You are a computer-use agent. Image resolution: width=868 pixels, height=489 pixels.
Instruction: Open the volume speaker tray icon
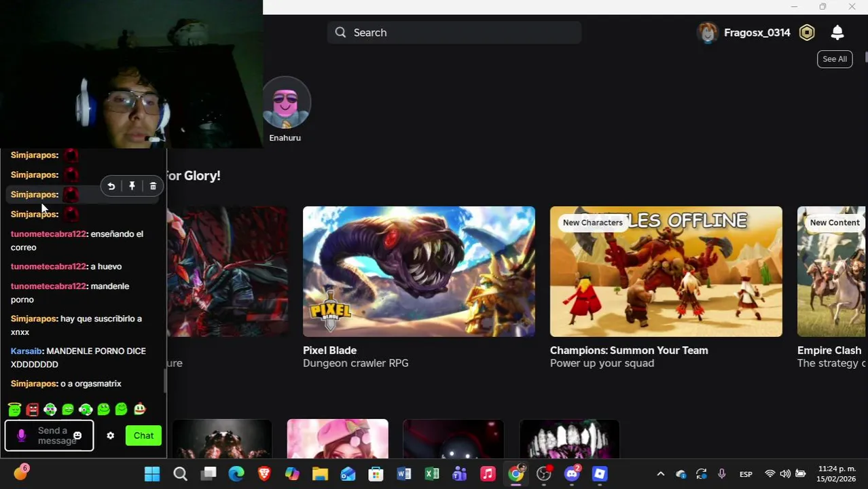[x=785, y=474]
